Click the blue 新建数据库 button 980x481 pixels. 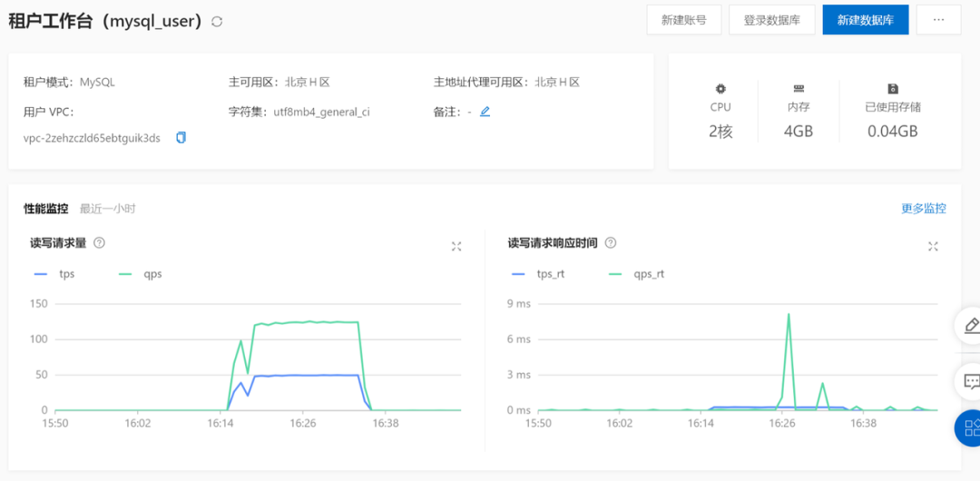(865, 19)
